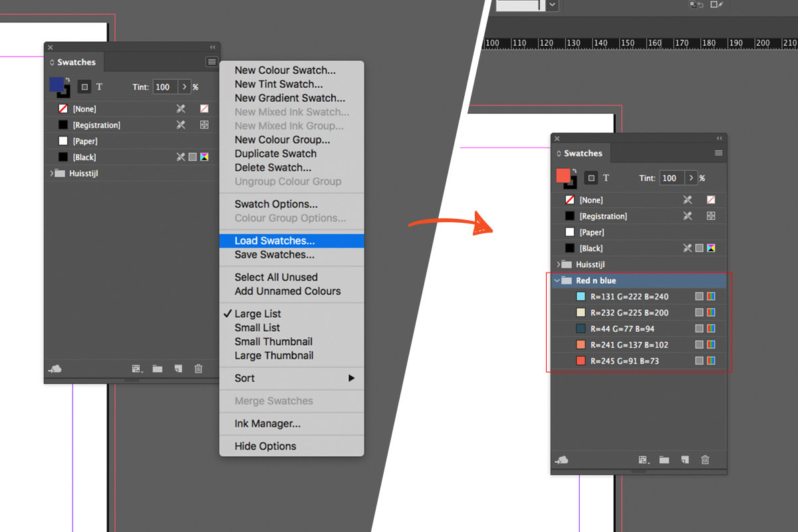The width and height of the screenshot is (798, 532).
Task: Open the left Swatches panel menu icon
Action: (x=211, y=62)
